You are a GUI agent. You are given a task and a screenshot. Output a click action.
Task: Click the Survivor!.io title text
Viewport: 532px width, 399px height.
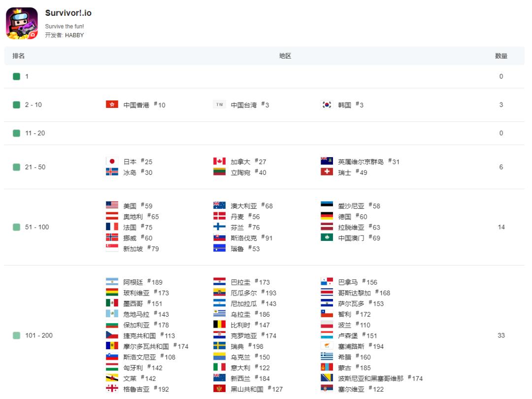pyautogui.click(x=68, y=13)
